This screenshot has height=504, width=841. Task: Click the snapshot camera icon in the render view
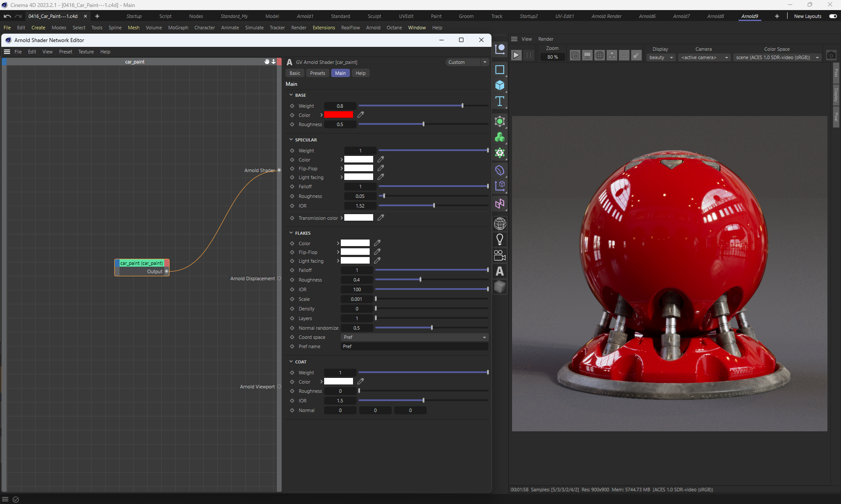point(831,55)
